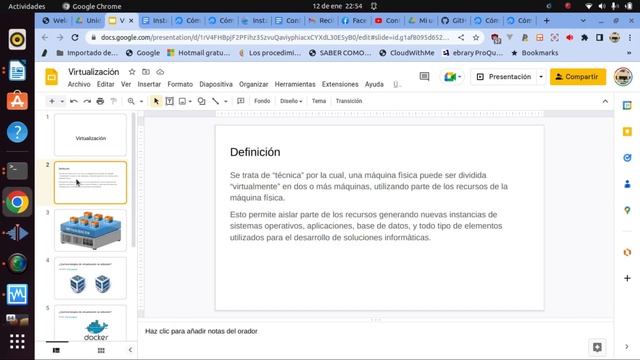The image size is (640, 360).
Task: Open Terminal from the Ubuntu dock
Action: click(x=17, y=170)
